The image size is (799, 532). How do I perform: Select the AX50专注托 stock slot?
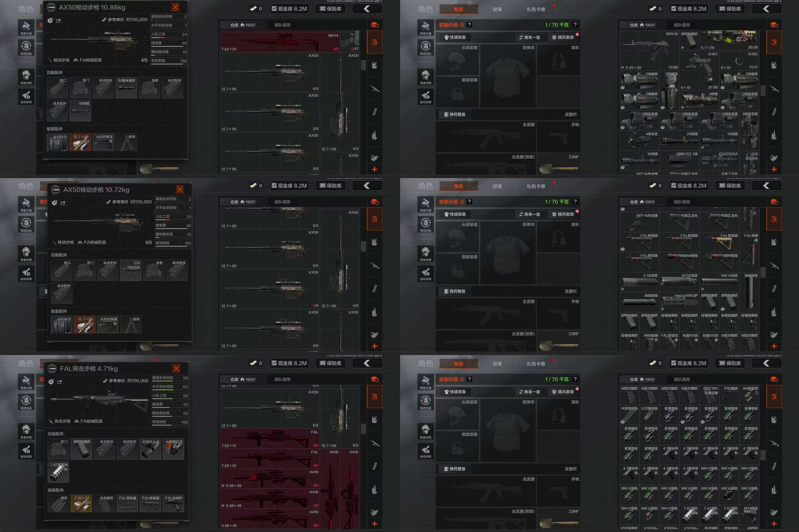103,142
